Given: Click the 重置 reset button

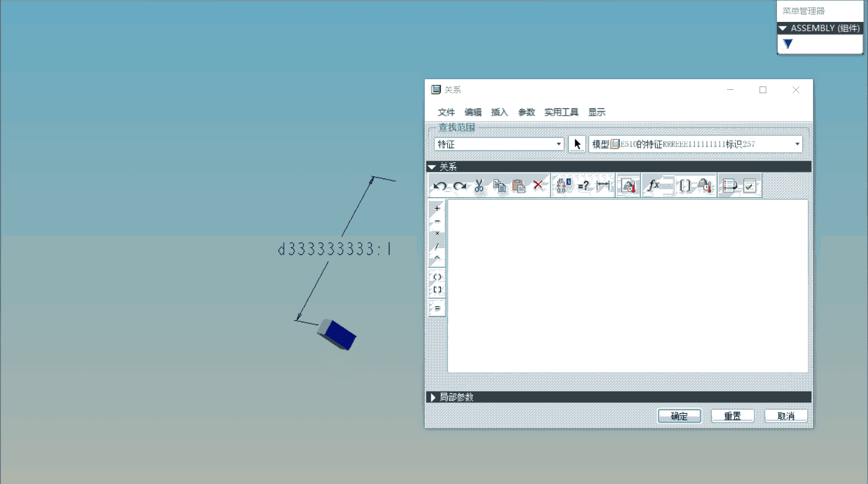Looking at the screenshot, I should point(733,416).
